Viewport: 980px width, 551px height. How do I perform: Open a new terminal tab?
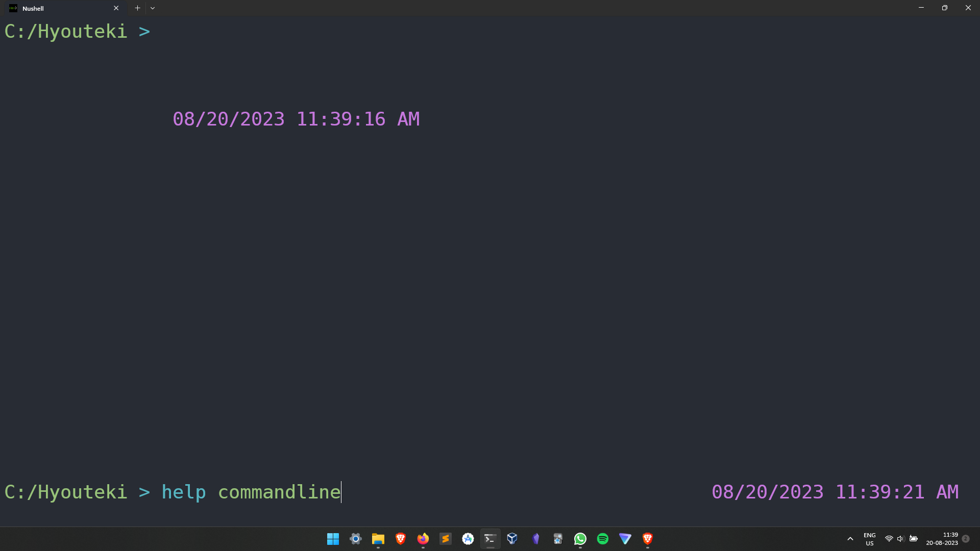click(137, 8)
